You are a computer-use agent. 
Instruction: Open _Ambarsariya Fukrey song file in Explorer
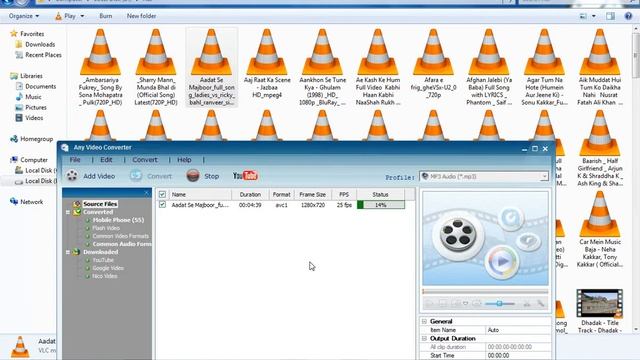tap(100, 67)
